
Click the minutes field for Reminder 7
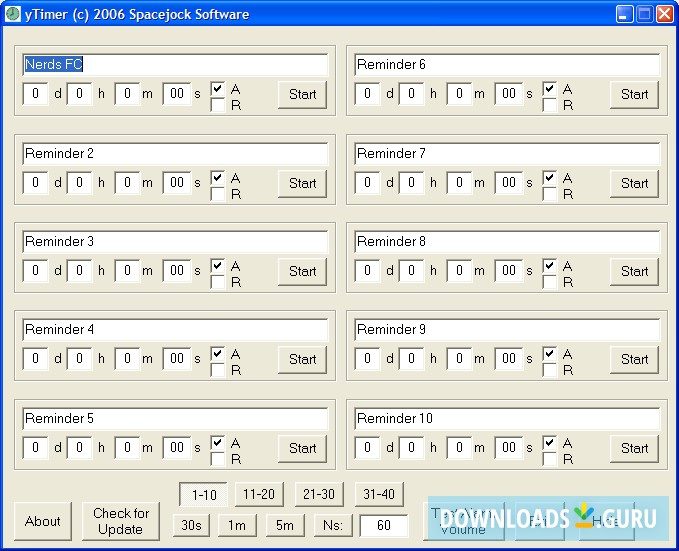tap(459, 183)
